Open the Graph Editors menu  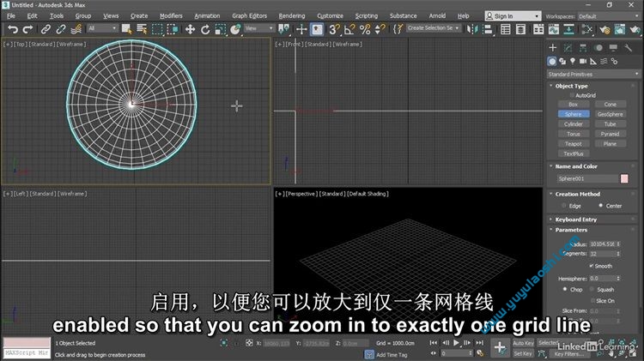point(249,15)
